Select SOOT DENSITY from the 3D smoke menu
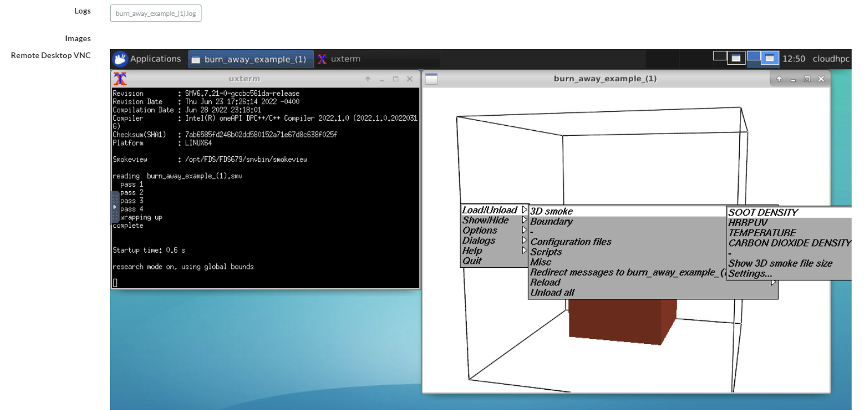 [762, 212]
